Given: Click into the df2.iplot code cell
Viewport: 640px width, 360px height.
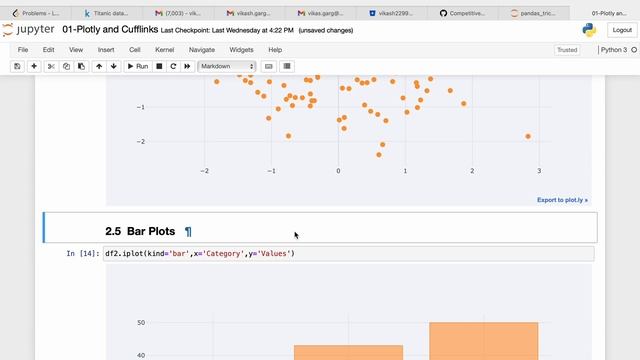Looking at the screenshot, I should point(349,253).
